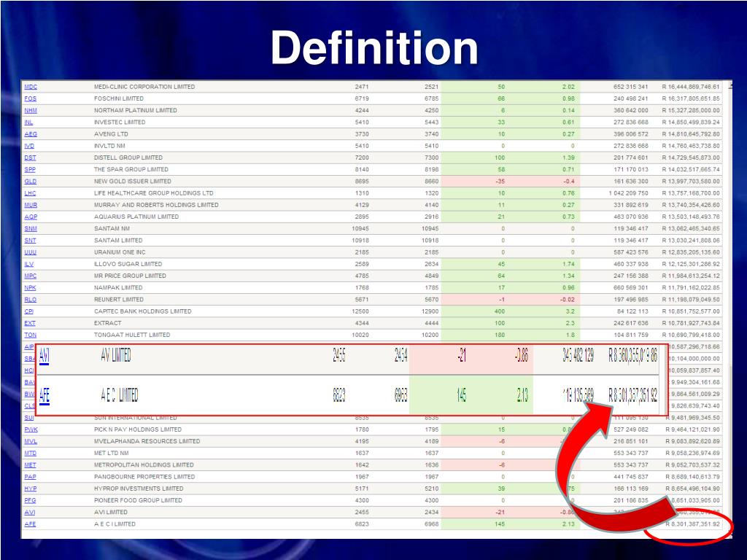Click MET ticker code for Metropolitan Holdings
This screenshot has height=560, width=747.
pos(30,465)
